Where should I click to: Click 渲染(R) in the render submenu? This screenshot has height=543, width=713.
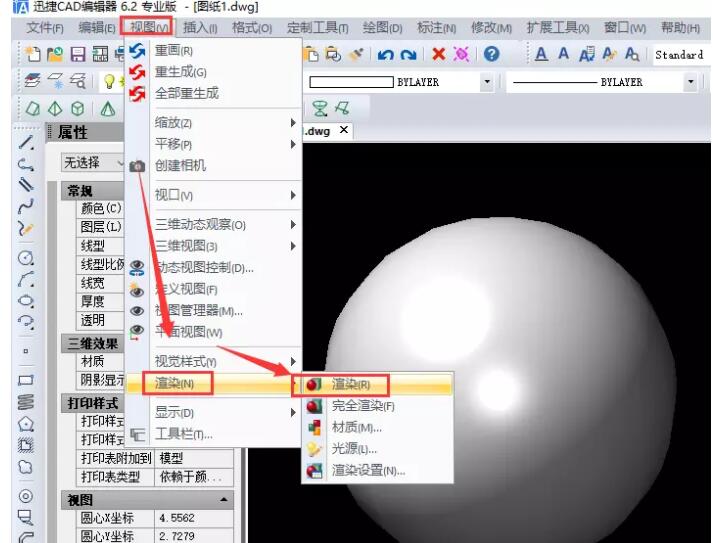[377, 384]
